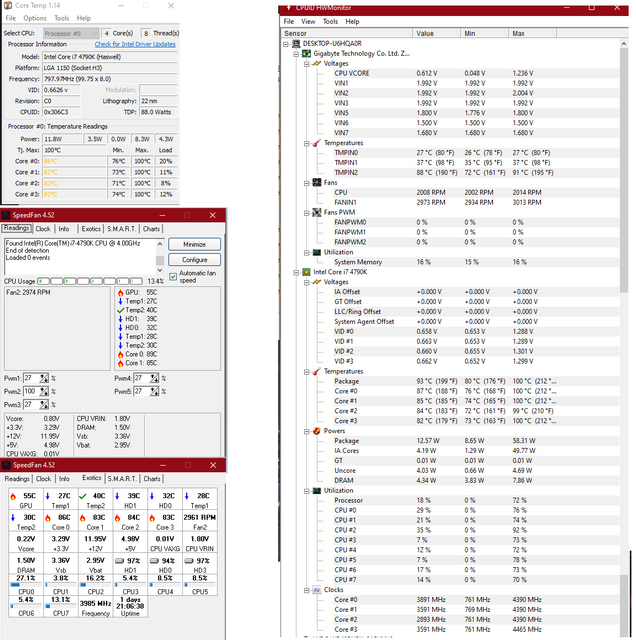Image resolution: width=636 pixels, height=640 pixels.
Task: Click the Clocks section icon in HWMonitor
Action: pyautogui.click(x=317, y=590)
